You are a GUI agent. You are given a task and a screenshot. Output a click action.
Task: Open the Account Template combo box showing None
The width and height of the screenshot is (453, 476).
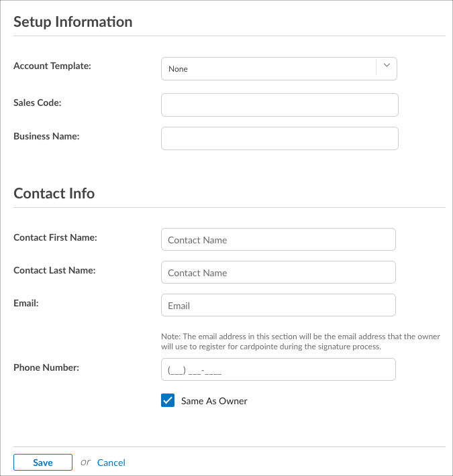coord(268,68)
